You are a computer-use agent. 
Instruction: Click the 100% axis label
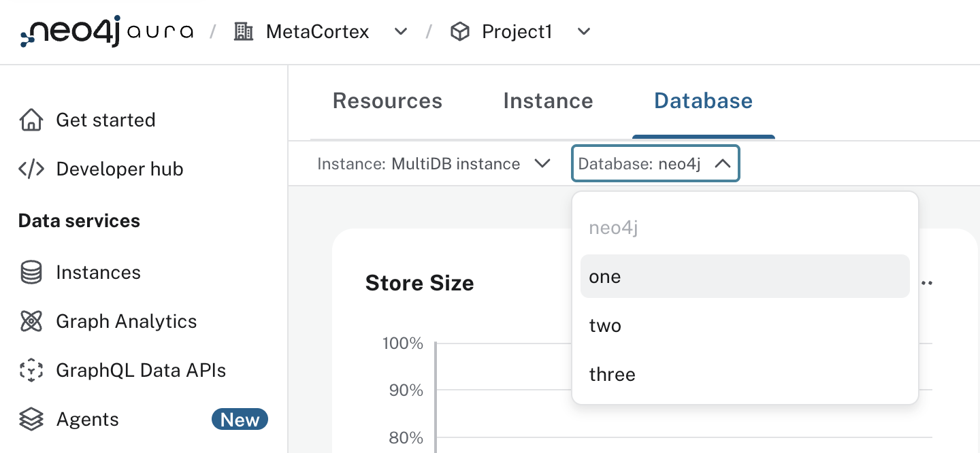(403, 343)
